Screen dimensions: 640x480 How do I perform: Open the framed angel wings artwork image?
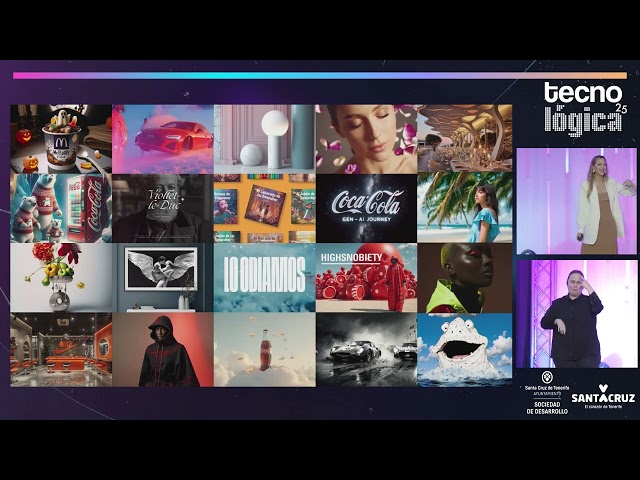[x=163, y=278]
